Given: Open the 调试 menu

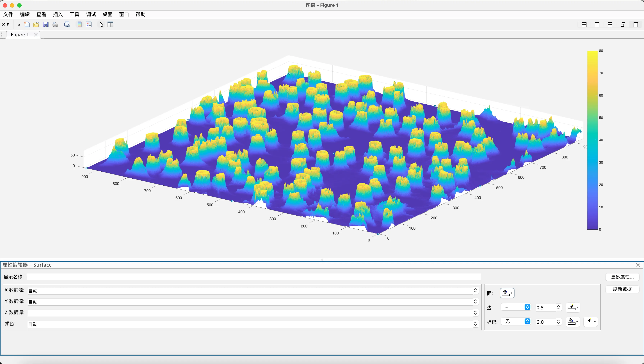Looking at the screenshot, I should click(91, 14).
